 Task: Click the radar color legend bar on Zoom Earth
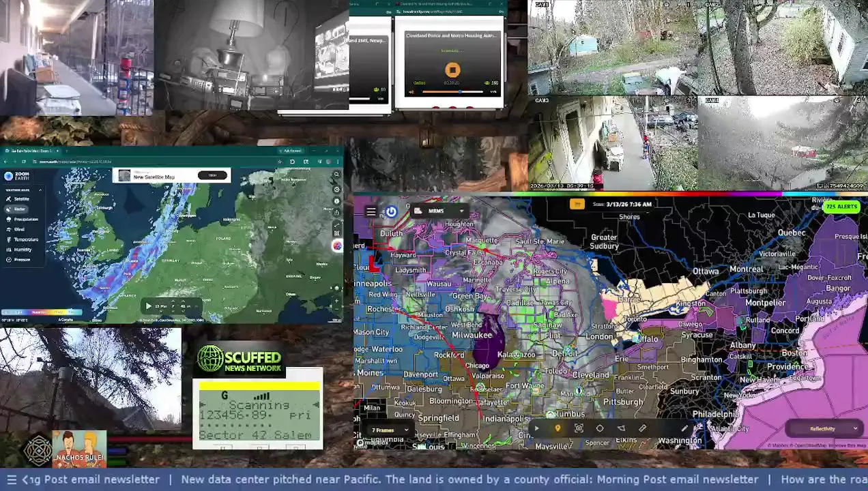42,312
